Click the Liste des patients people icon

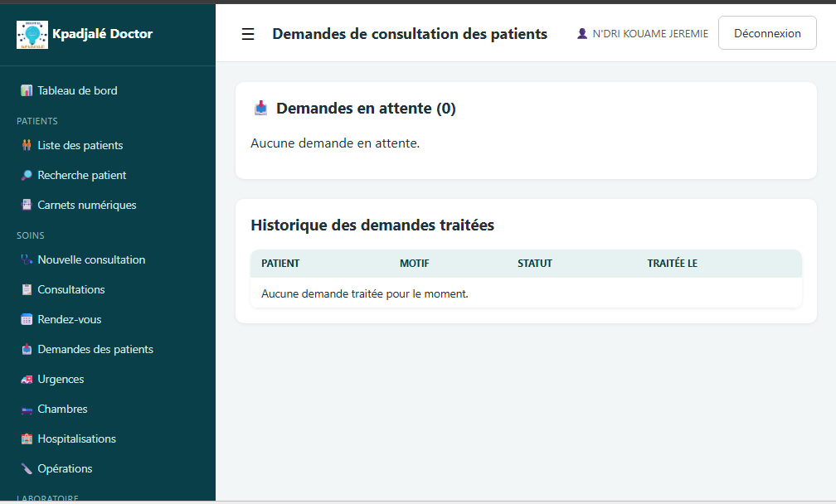click(x=27, y=145)
